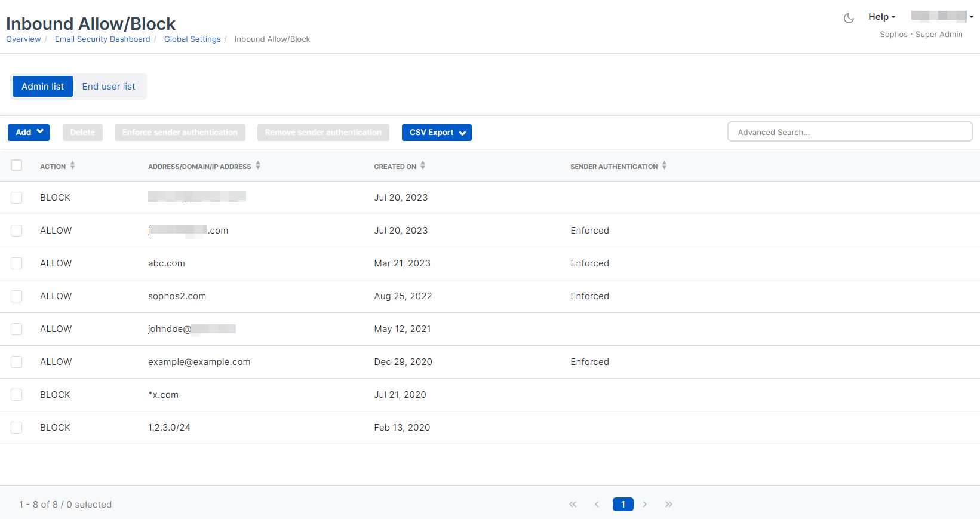
Task: Sort by Action column arrows
Action: (x=72, y=166)
